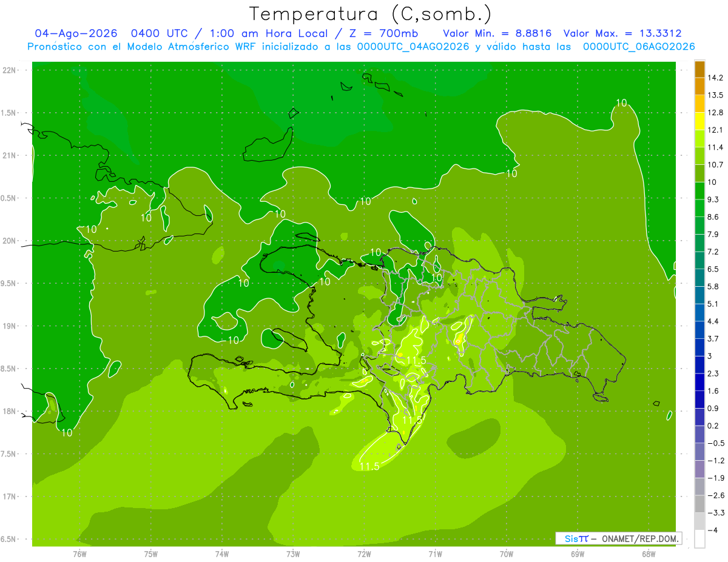Click the 21N latitude axis label
The height and width of the screenshot is (562, 728).
(x=9, y=155)
